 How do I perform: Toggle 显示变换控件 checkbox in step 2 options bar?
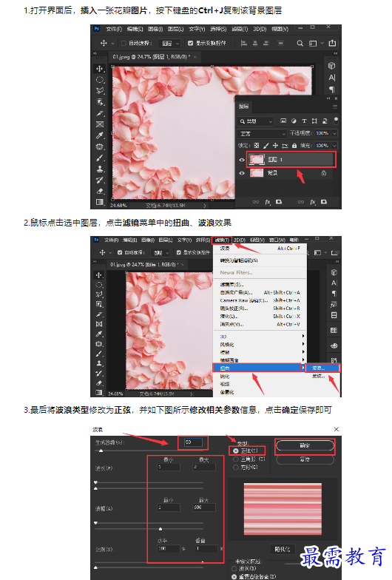pyautogui.click(x=179, y=253)
